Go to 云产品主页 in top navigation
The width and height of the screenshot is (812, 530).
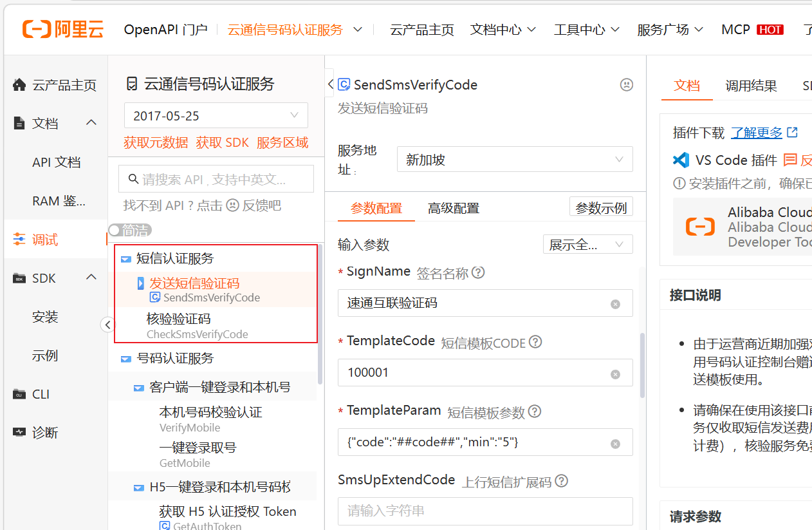[422, 29]
